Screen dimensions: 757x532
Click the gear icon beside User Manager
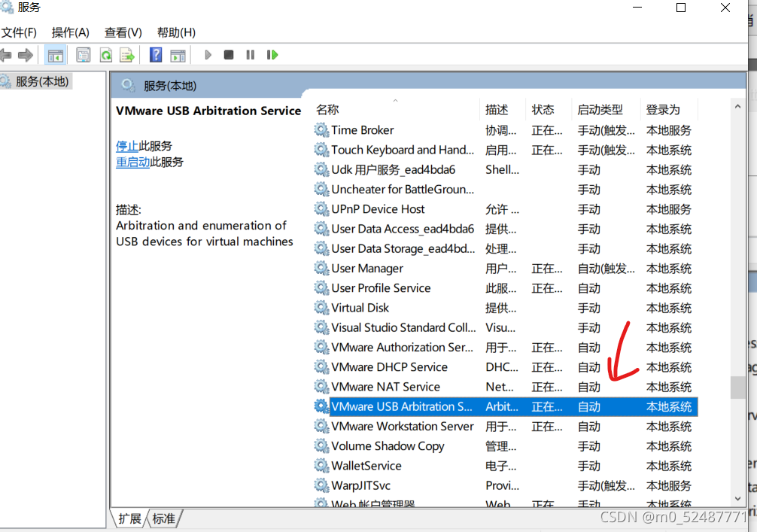321,269
